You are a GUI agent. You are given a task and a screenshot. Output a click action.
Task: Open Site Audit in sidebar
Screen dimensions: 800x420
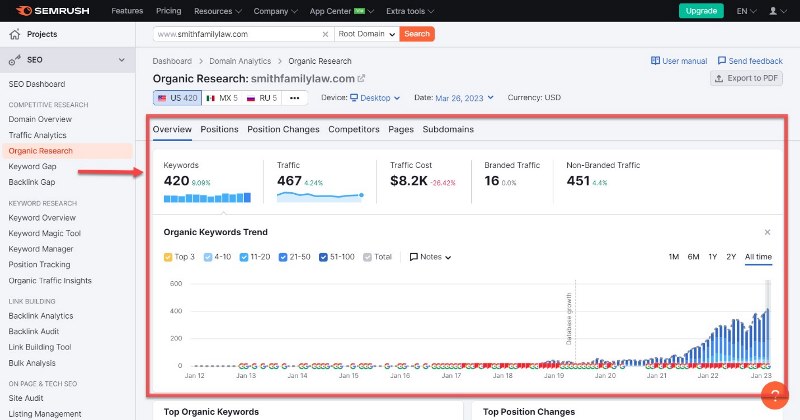(26, 398)
